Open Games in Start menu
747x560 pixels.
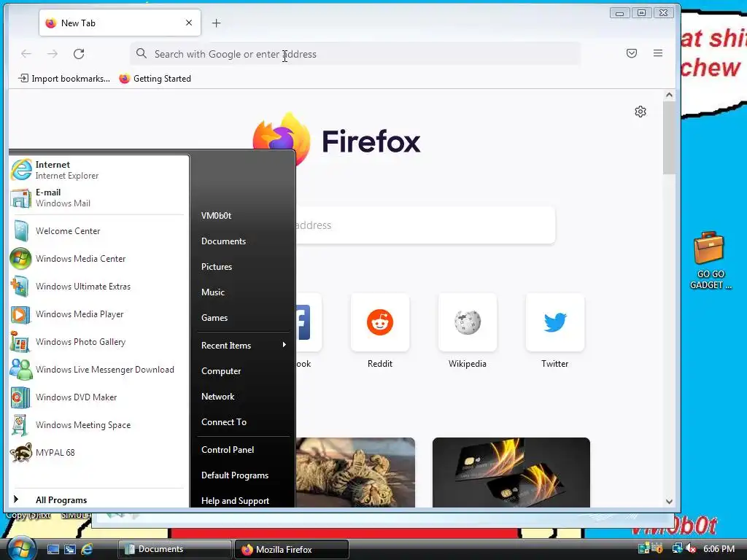tap(243, 318)
